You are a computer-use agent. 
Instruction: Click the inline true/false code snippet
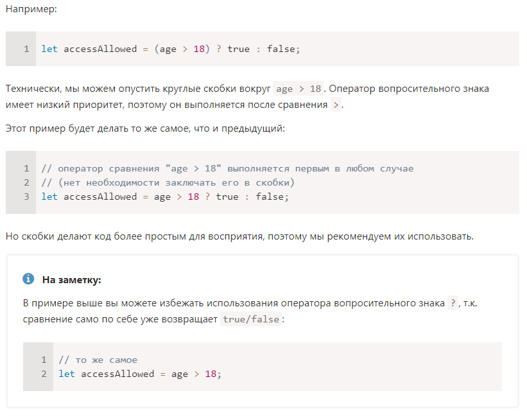251,319
